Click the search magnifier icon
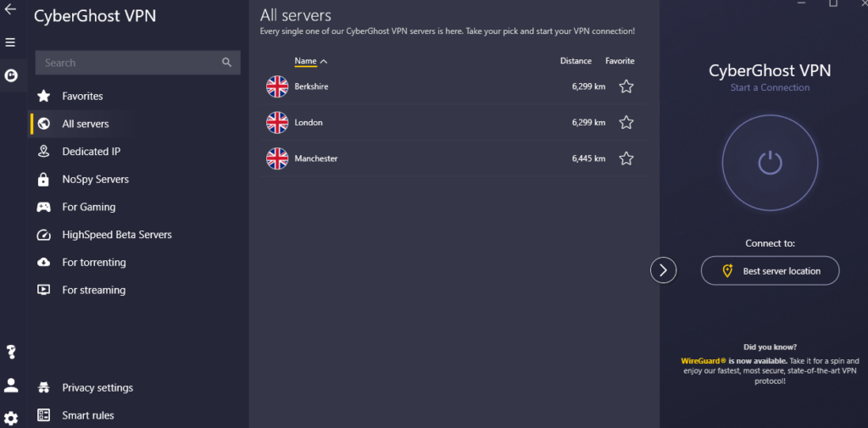 coord(226,63)
